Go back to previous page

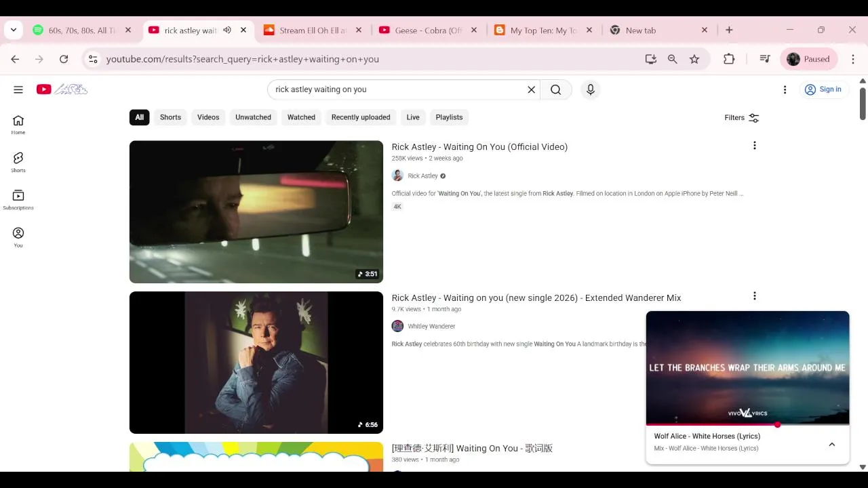[x=15, y=59]
